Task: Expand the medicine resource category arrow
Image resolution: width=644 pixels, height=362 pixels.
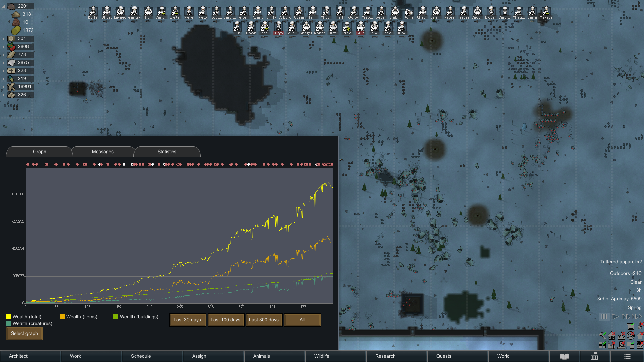Action: pos(4,71)
